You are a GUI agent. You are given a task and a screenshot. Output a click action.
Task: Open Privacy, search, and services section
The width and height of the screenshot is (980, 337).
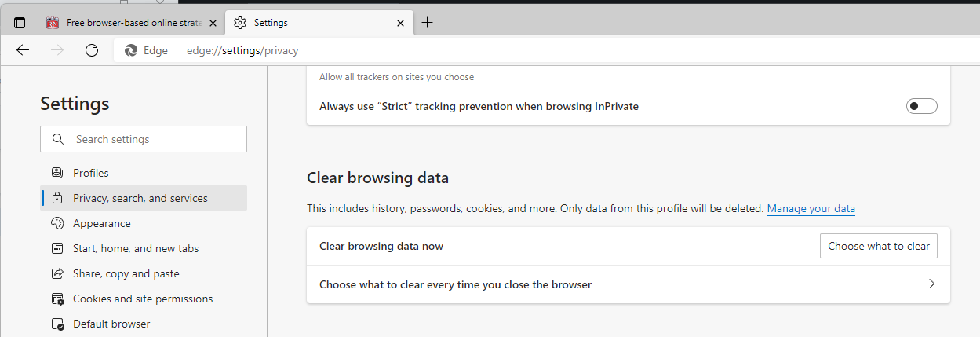click(144, 198)
